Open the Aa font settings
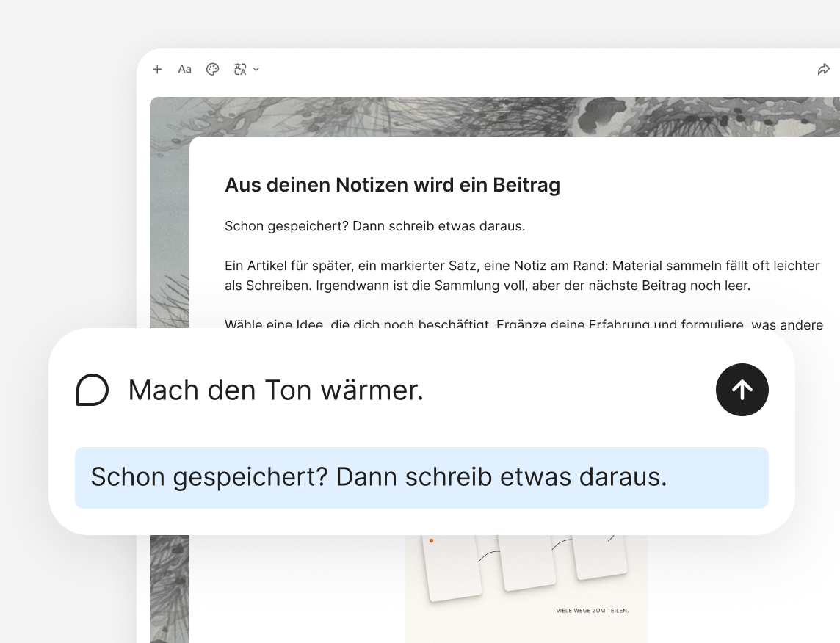 click(x=185, y=69)
